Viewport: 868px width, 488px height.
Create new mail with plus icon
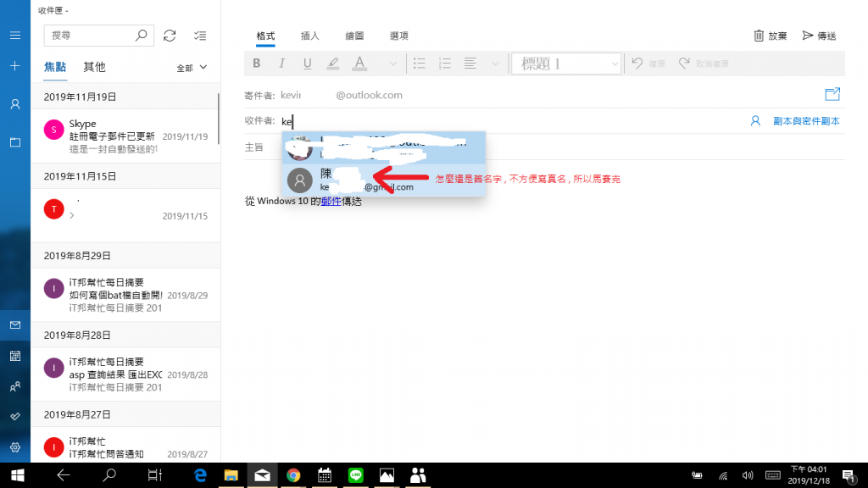click(15, 66)
